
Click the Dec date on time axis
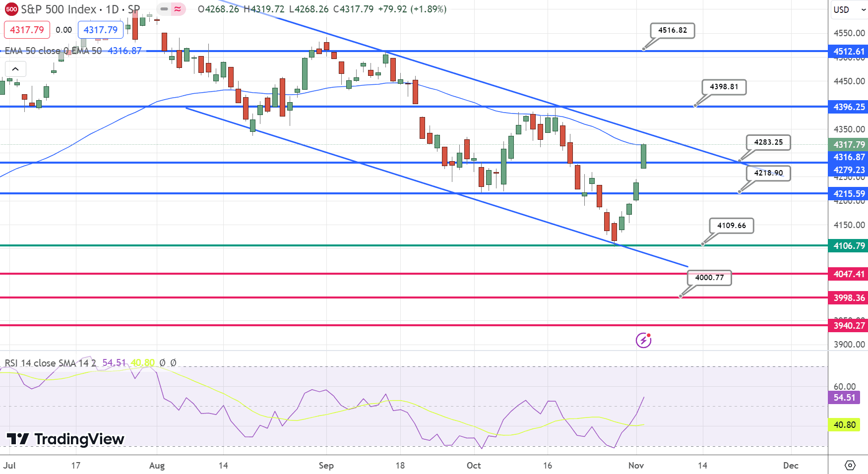pos(791,466)
